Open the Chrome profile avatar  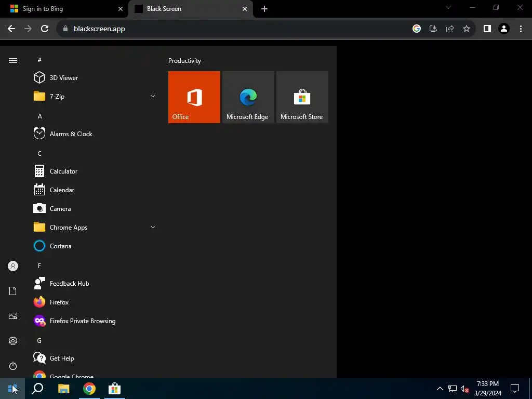[504, 29]
